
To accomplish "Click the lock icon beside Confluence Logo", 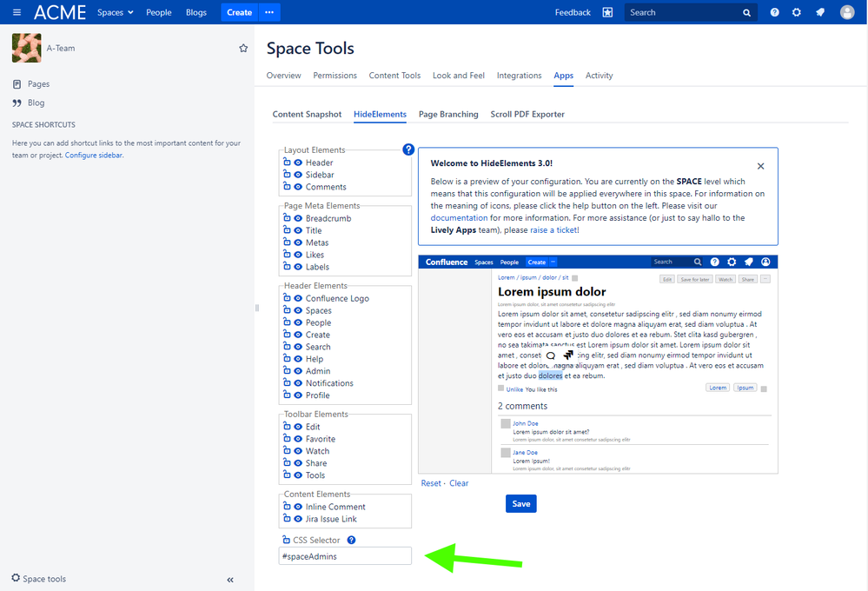I will pos(287,298).
